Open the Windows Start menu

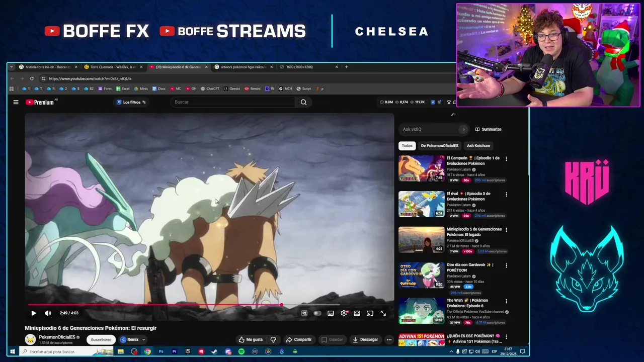coord(12,351)
